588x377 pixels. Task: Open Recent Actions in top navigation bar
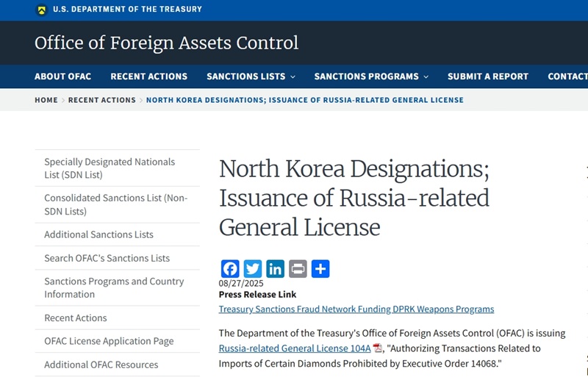[x=148, y=76]
